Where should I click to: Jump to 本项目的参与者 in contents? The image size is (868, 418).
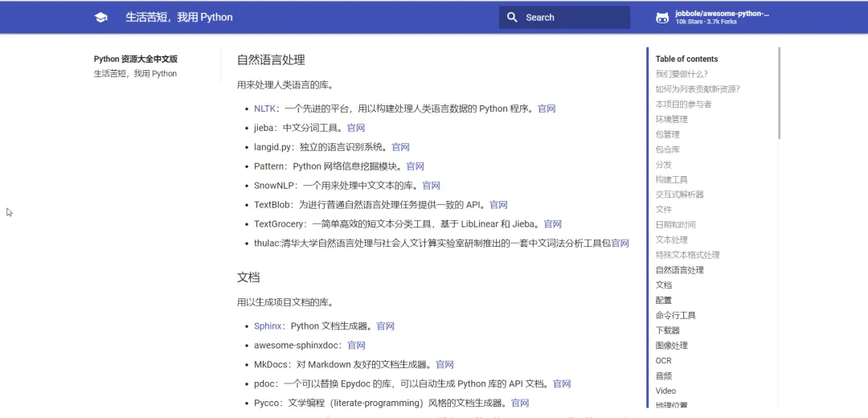(684, 104)
